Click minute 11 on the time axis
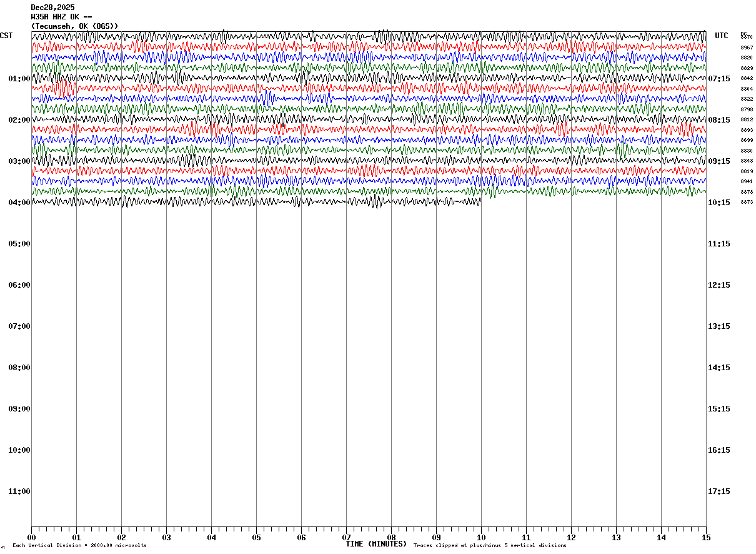Image resolution: width=756 pixels, height=554 pixels. coord(526,537)
